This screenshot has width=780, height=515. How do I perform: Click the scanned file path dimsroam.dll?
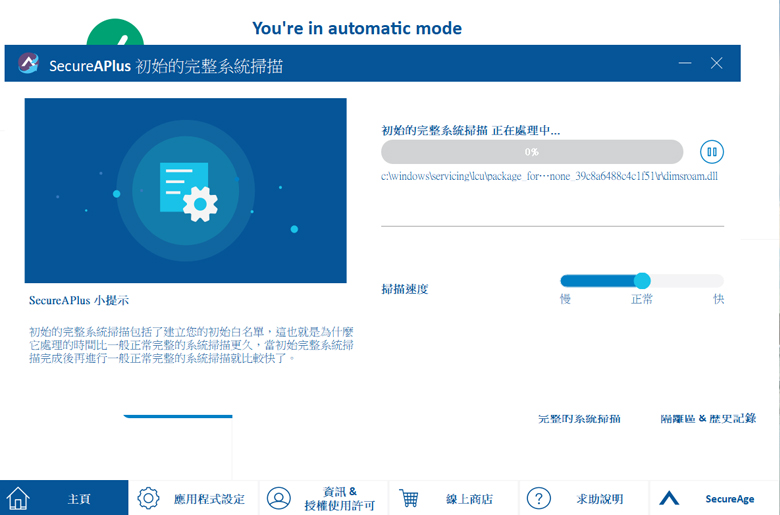click(549, 176)
